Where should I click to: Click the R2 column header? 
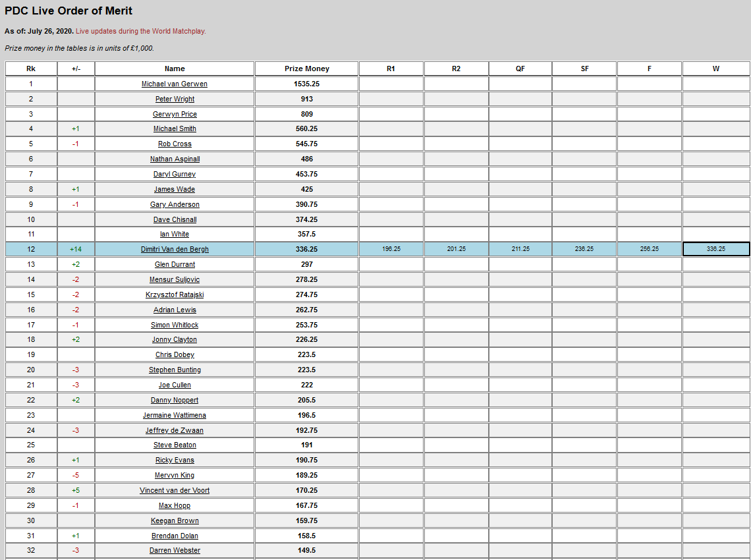coord(456,69)
